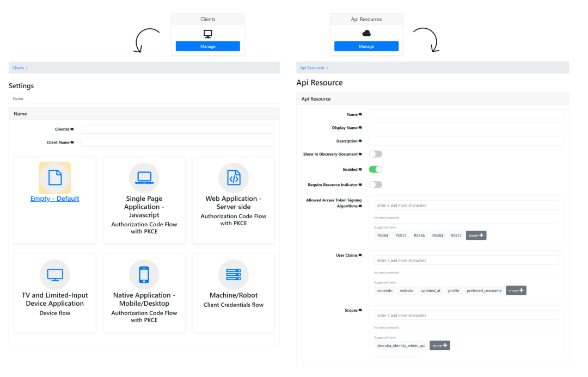Select the Machine/Robot server icon
This screenshot has width=588, height=377.
pos(234,274)
